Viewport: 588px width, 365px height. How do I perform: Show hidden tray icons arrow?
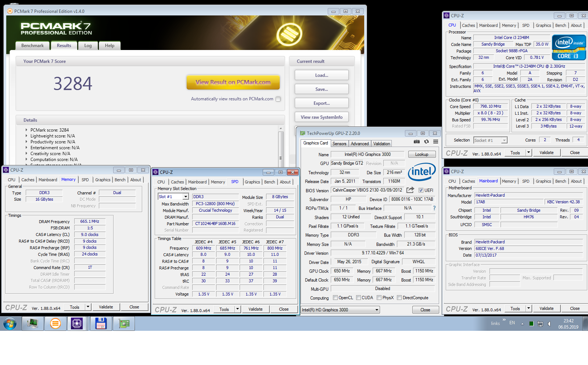(522, 324)
